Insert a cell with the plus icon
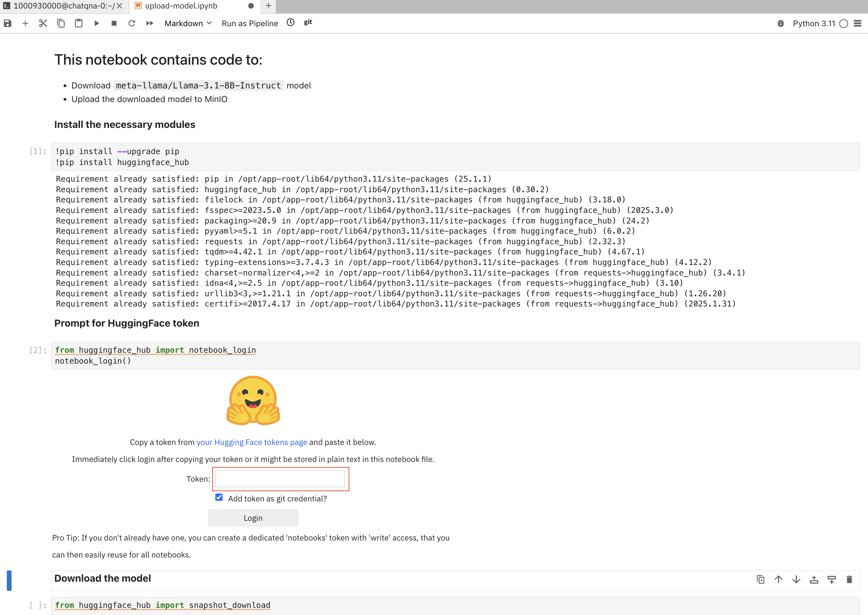868x615 pixels. point(25,23)
